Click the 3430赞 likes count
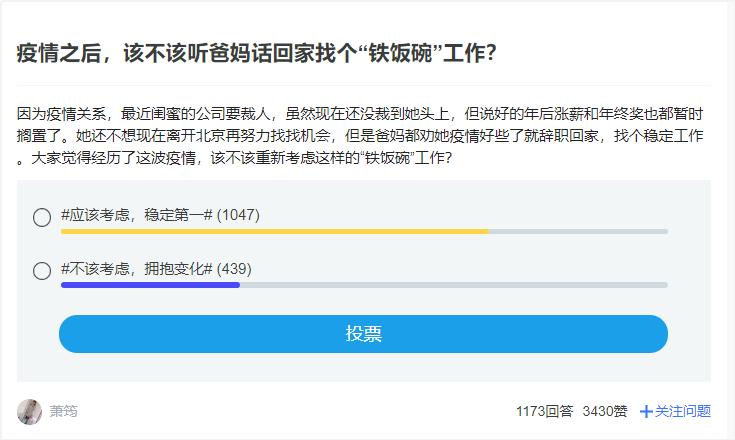Screen dimensions: 735x440 point(605,411)
